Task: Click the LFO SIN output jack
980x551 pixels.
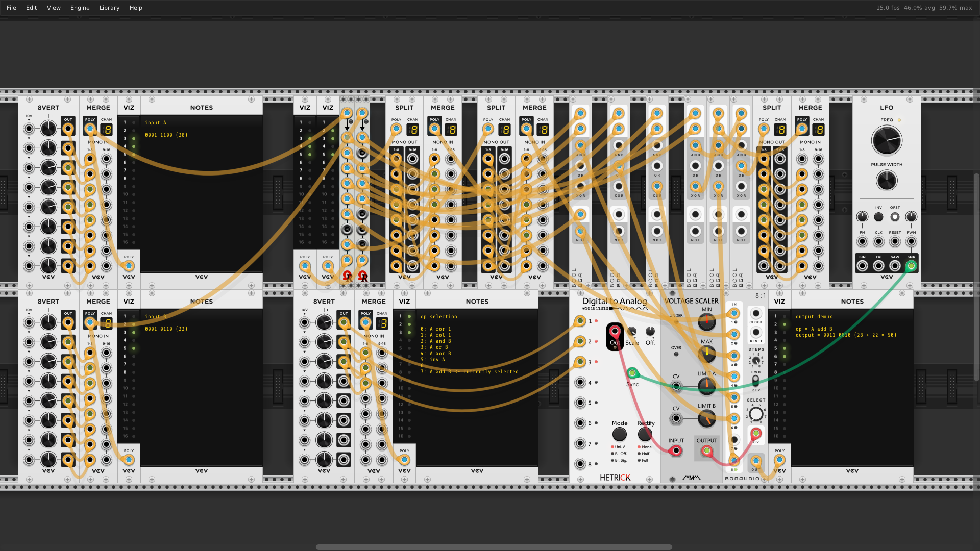Action: 862,266
